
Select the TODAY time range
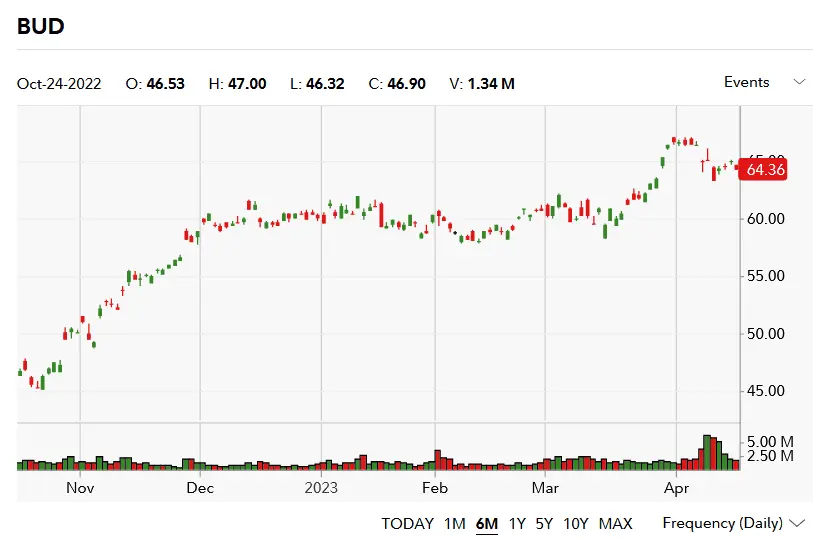point(408,523)
